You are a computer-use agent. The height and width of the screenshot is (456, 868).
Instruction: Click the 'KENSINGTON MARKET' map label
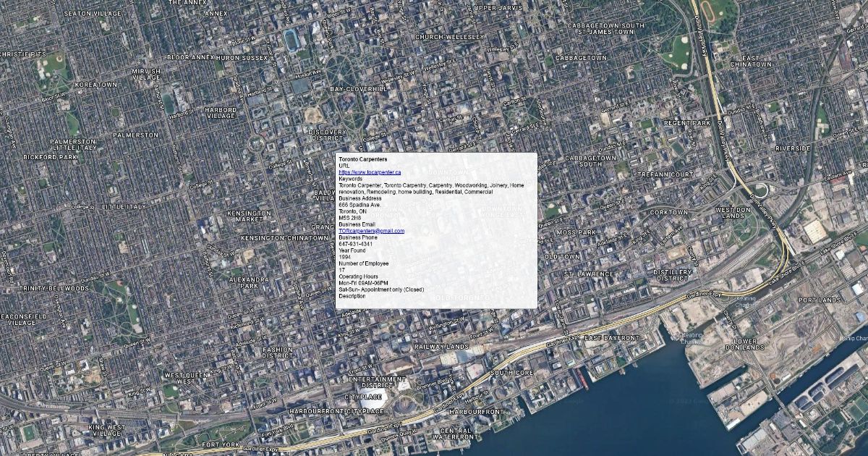point(250,216)
